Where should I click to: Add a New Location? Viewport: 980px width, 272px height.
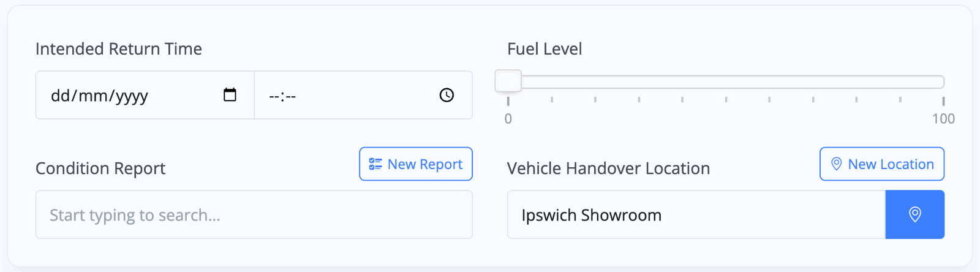click(882, 164)
